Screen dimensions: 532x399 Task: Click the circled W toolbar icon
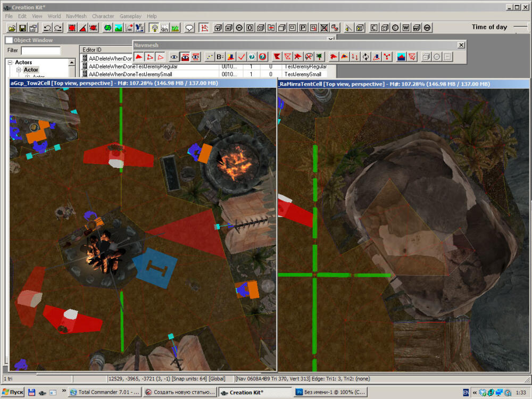[427, 28]
